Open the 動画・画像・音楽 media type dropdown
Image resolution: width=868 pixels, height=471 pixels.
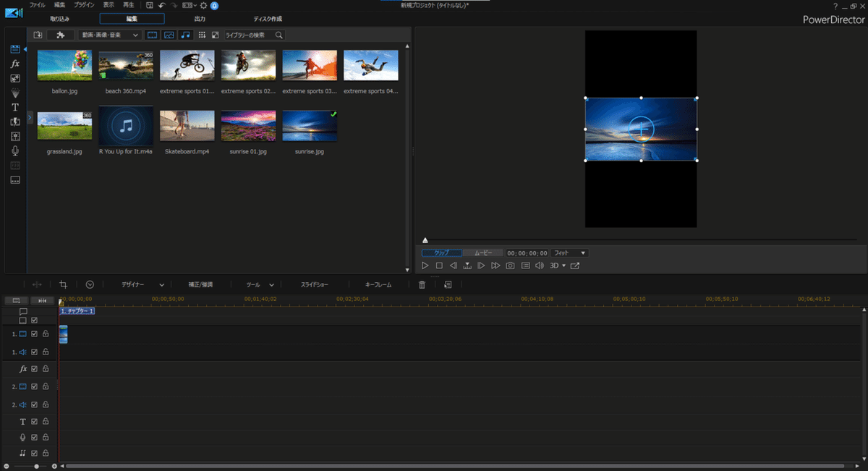click(x=110, y=35)
